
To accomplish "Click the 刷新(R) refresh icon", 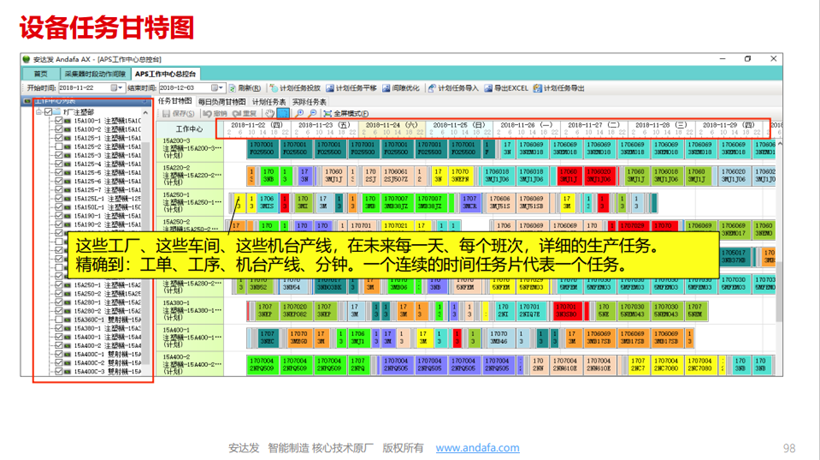I will click(232, 88).
